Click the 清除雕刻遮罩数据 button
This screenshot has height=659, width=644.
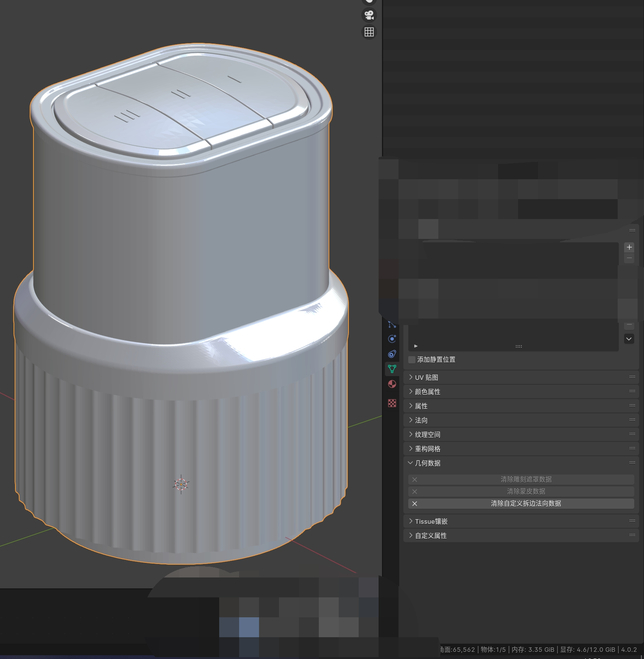coord(521,479)
